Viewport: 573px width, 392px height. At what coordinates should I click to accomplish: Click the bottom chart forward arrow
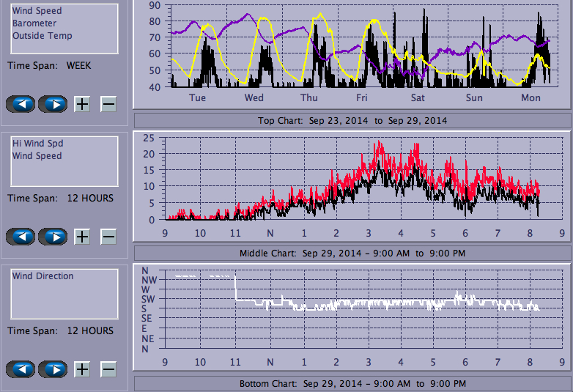[x=53, y=369]
